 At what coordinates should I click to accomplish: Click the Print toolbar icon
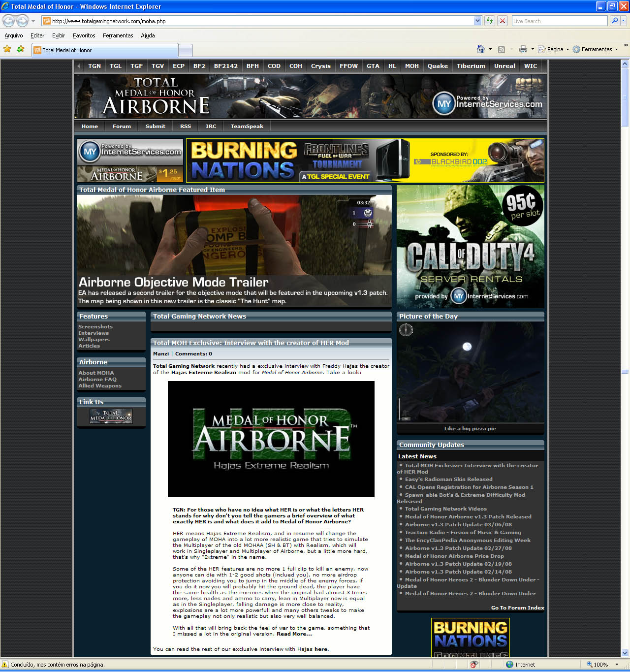tap(523, 49)
